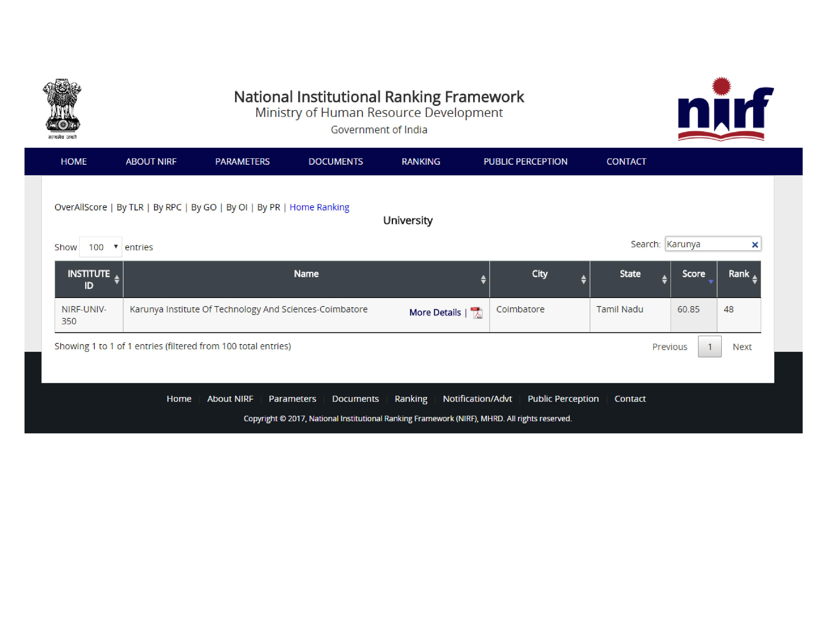
Task: Go to Home Ranking link
Action: click(x=319, y=207)
